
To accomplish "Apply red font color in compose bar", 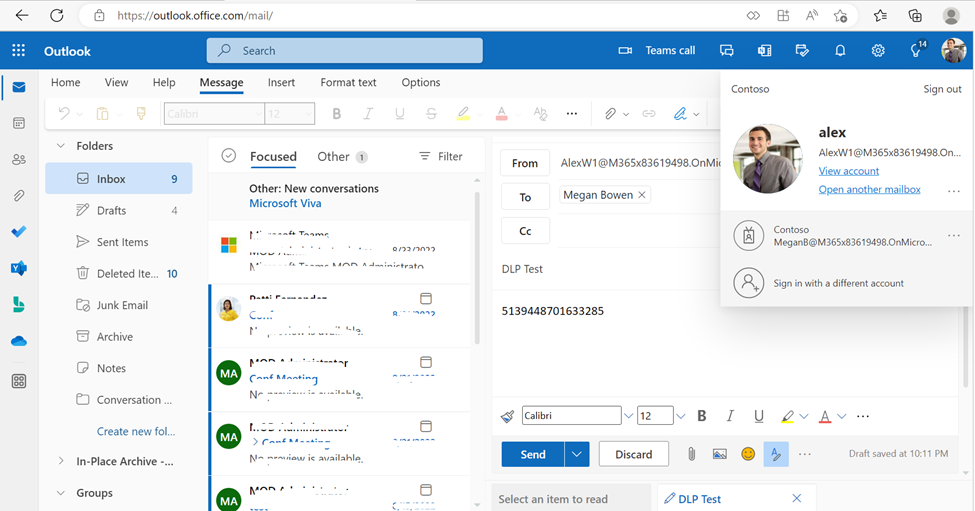I will pos(825,416).
